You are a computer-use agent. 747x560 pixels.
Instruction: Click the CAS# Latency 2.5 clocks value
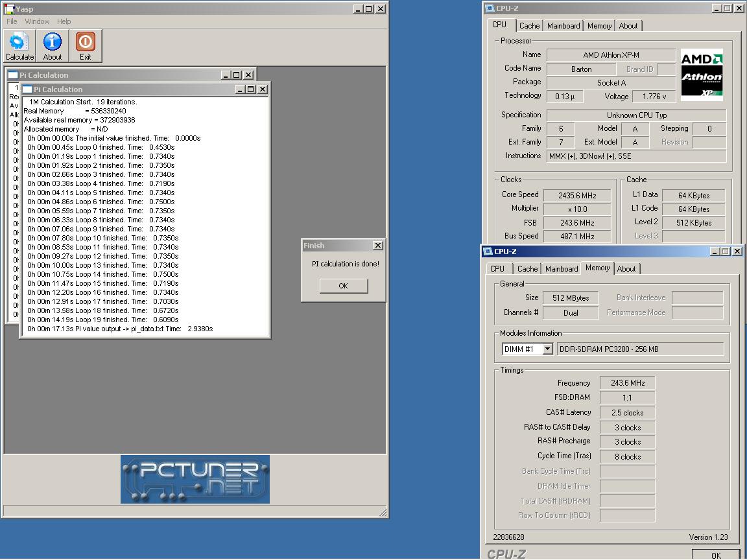pyautogui.click(x=628, y=412)
